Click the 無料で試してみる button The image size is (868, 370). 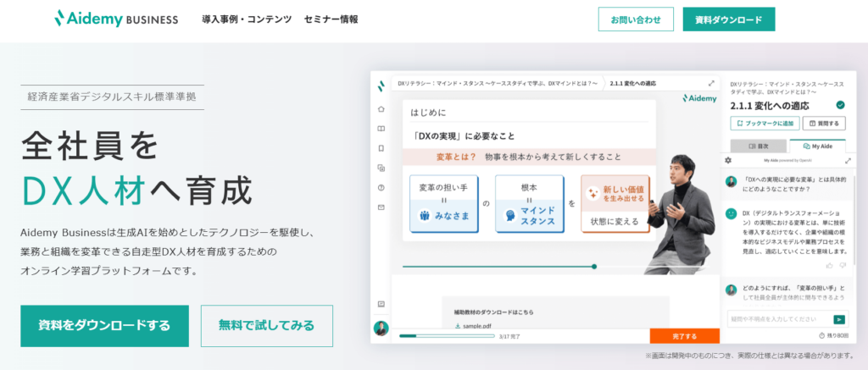(267, 326)
